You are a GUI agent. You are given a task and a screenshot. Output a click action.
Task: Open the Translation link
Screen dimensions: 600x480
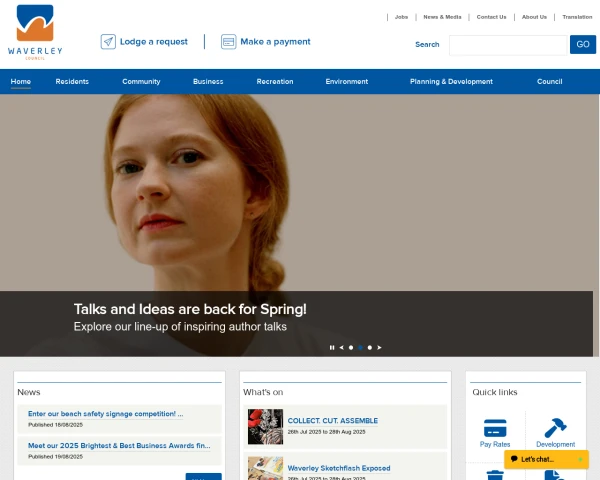coord(577,17)
